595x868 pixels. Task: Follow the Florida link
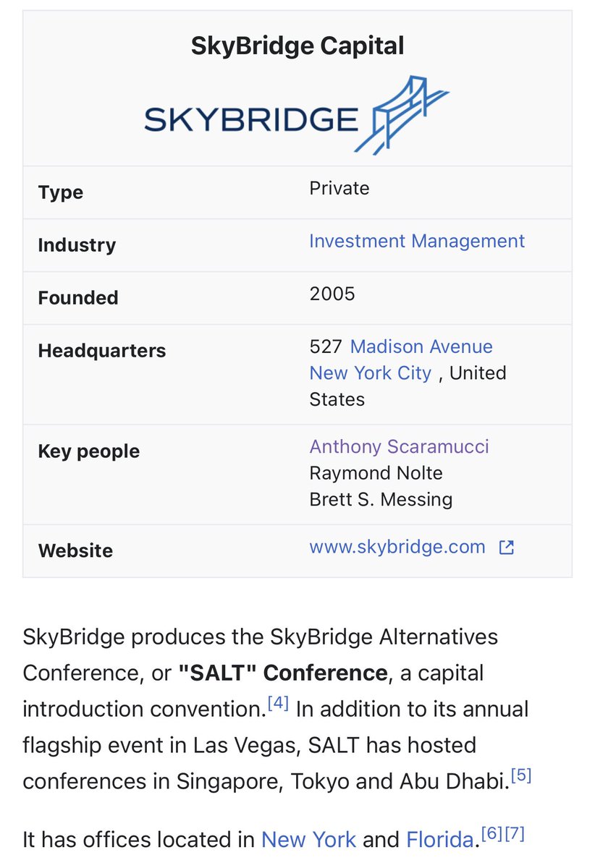click(439, 840)
